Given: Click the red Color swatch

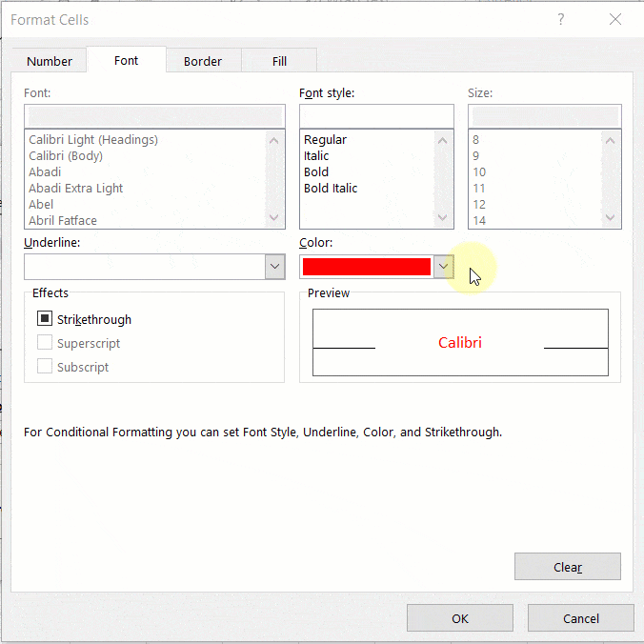Looking at the screenshot, I should (x=367, y=267).
